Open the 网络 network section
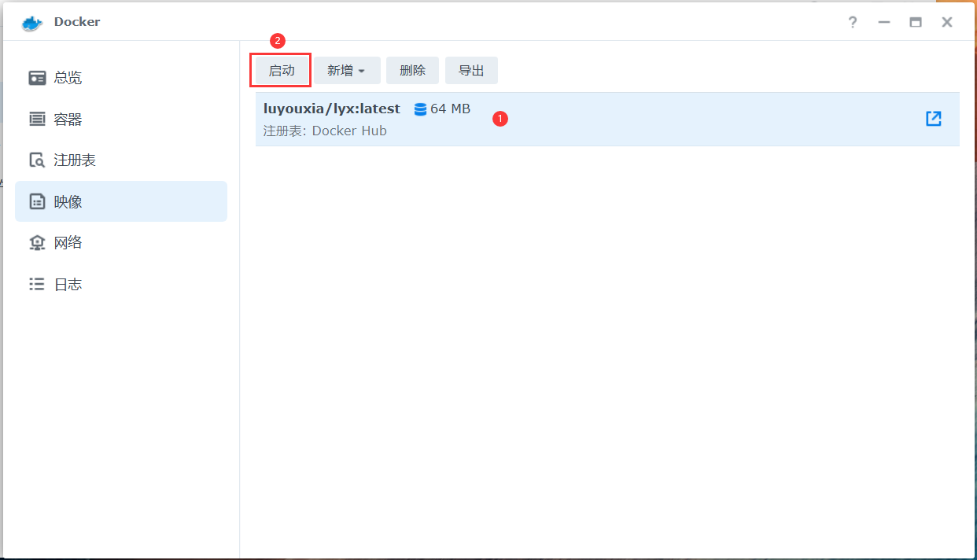Viewport: 977px width, 560px height. coord(121,242)
